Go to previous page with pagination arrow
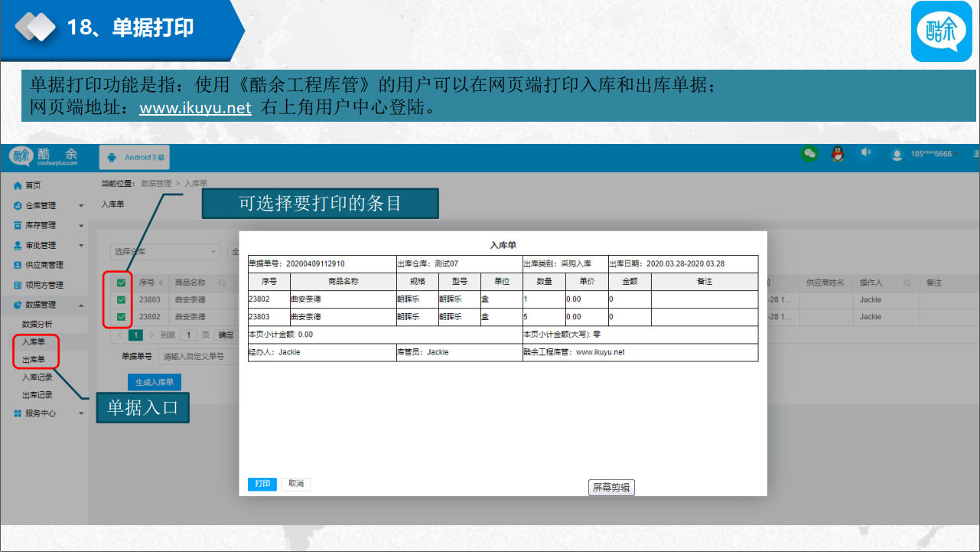The image size is (980, 552). pos(119,335)
